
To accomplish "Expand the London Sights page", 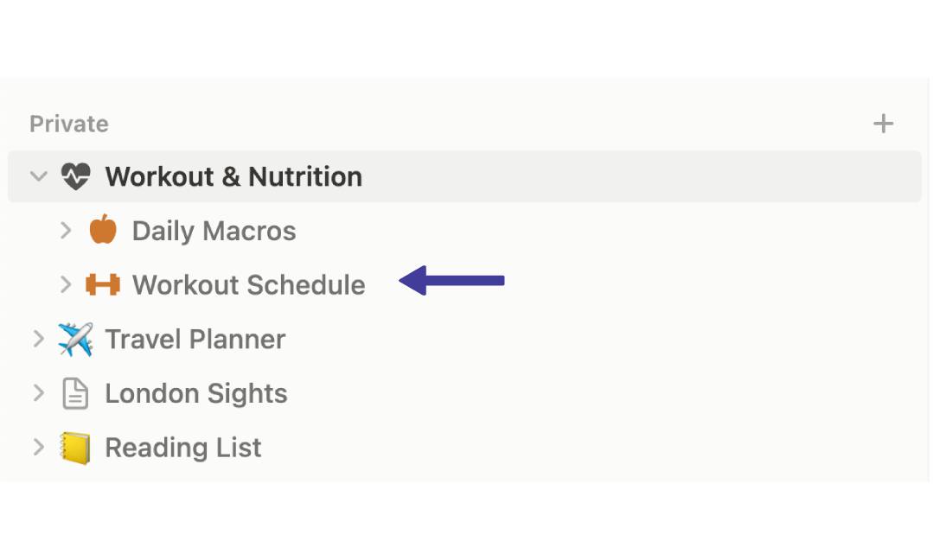I will (38, 393).
